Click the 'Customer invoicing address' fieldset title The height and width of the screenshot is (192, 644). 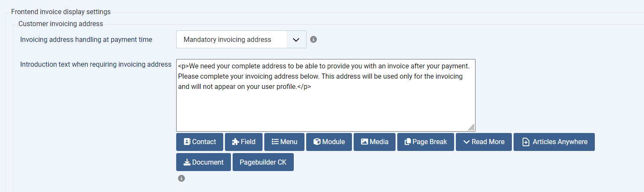(61, 24)
